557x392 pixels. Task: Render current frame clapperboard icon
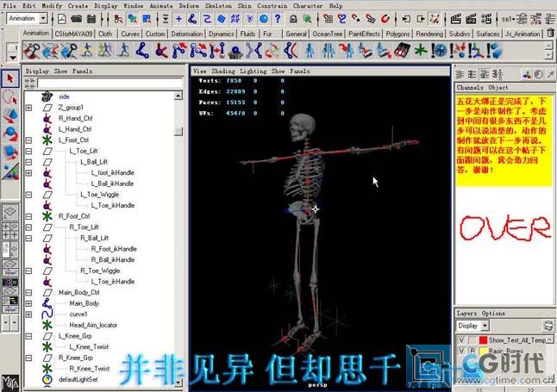coord(455,19)
